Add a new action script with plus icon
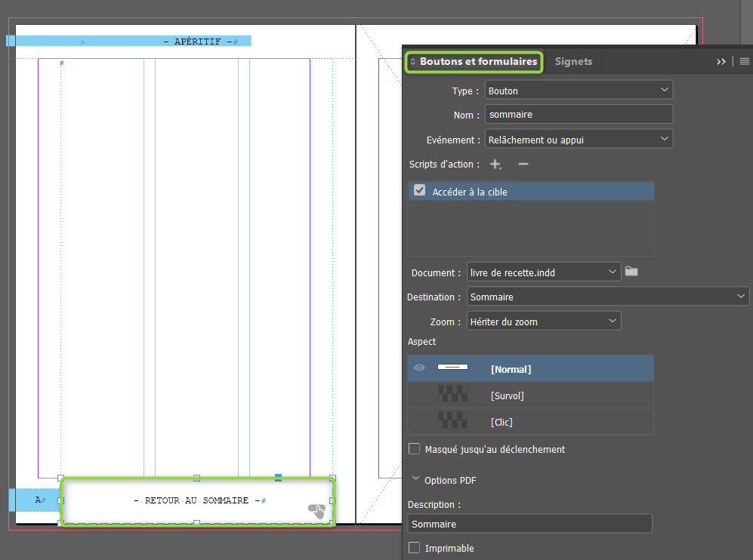The width and height of the screenshot is (753, 560). coord(495,164)
